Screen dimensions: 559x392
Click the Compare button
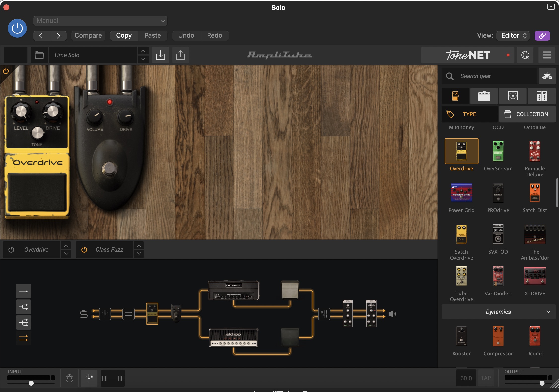point(88,36)
